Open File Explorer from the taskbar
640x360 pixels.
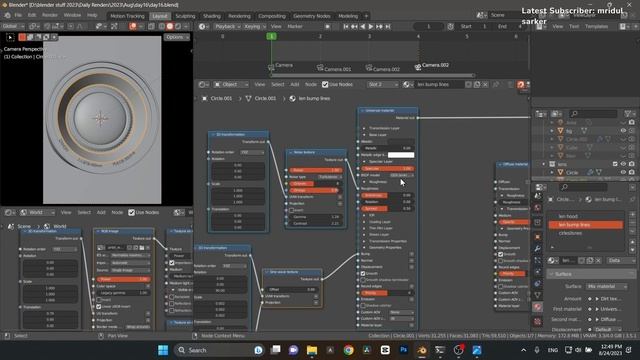tap(312, 350)
